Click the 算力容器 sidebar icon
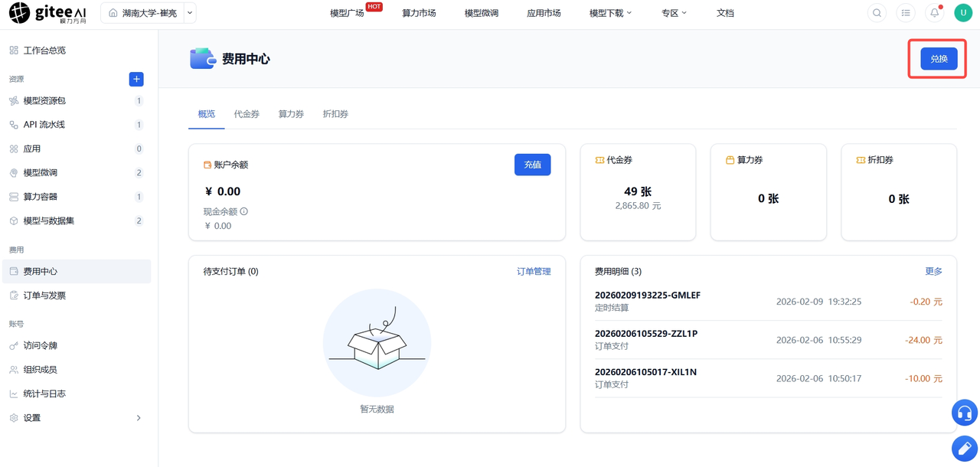 pos(14,197)
